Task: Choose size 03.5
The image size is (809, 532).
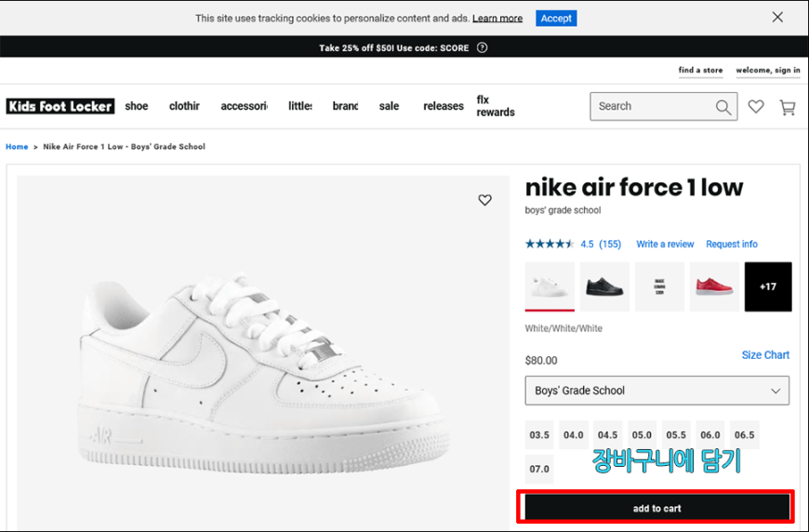Action: (x=539, y=435)
